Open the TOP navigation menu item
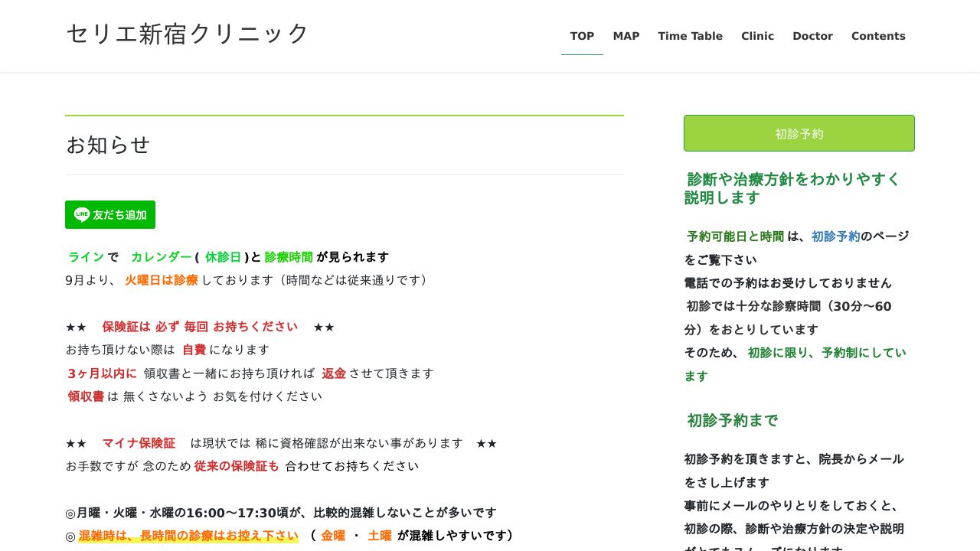The width and height of the screenshot is (980, 551). (x=582, y=36)
